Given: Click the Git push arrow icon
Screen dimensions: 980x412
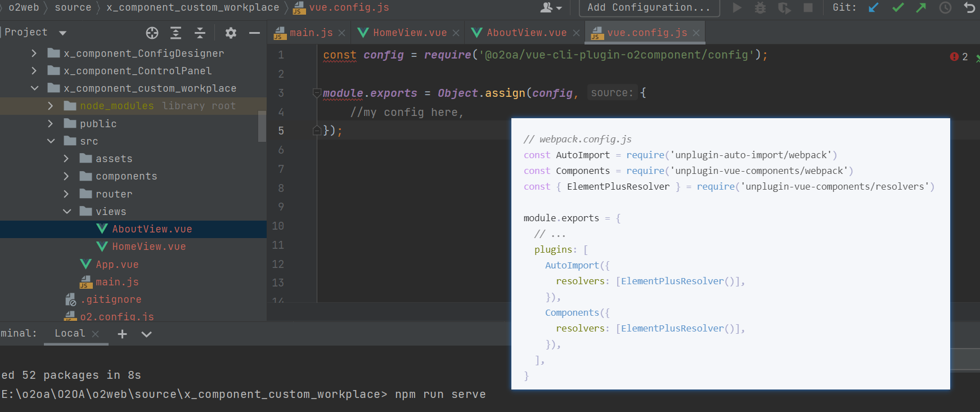Looking at the screenshot, I should [x=921, y=8].
